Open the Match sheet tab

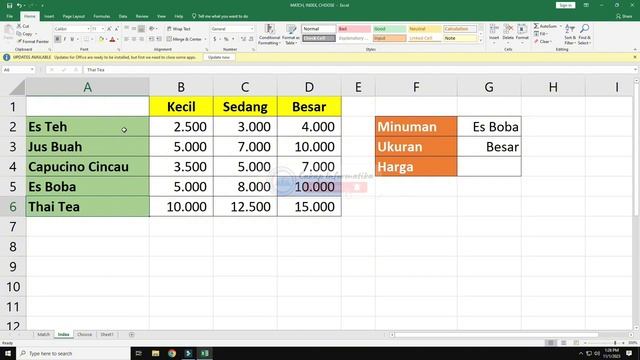click(x=43, y=334)
